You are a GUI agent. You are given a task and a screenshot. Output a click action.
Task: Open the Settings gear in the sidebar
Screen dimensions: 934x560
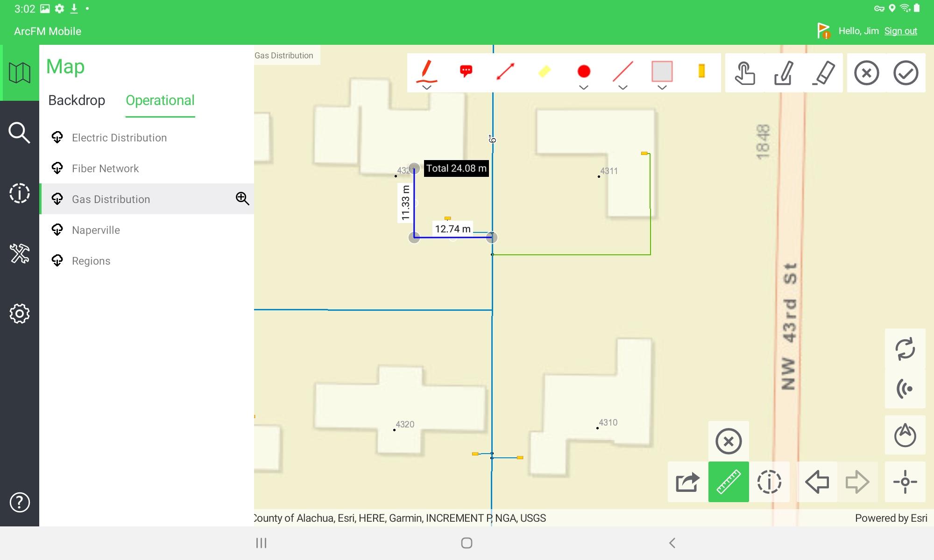click(20, 314)
